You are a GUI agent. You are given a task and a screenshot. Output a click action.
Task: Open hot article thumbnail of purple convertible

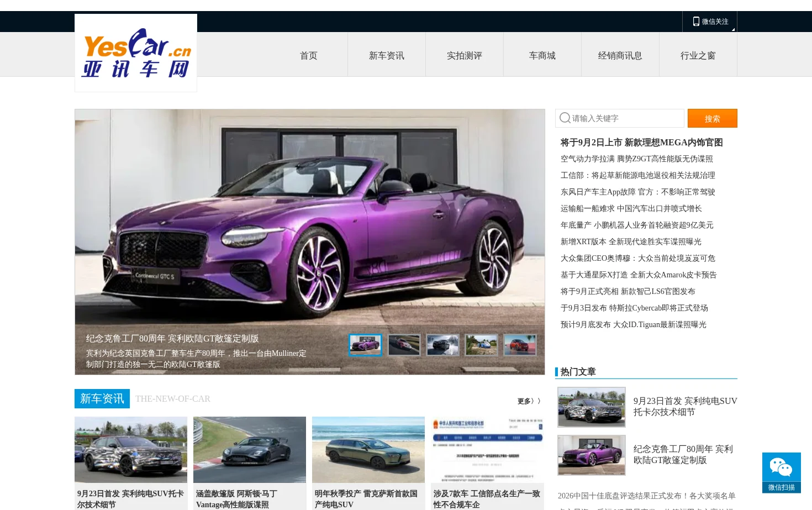(592, 455)
